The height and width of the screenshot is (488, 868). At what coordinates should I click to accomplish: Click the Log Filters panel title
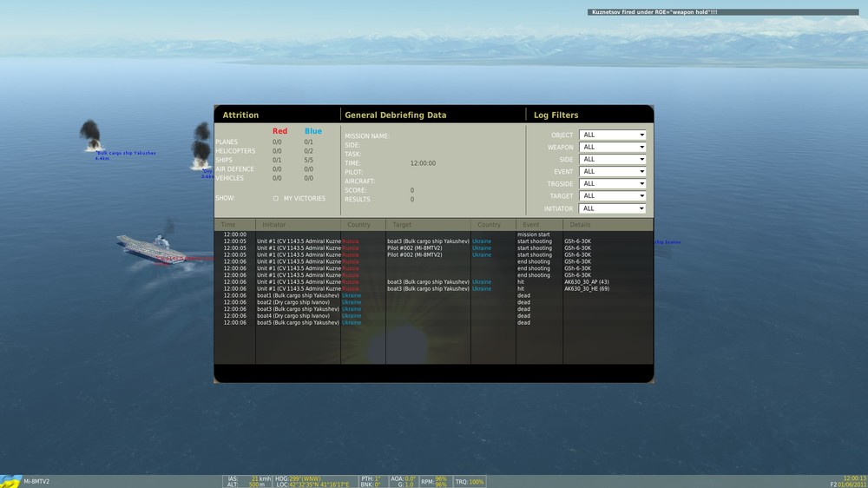(x=556, y=115)
